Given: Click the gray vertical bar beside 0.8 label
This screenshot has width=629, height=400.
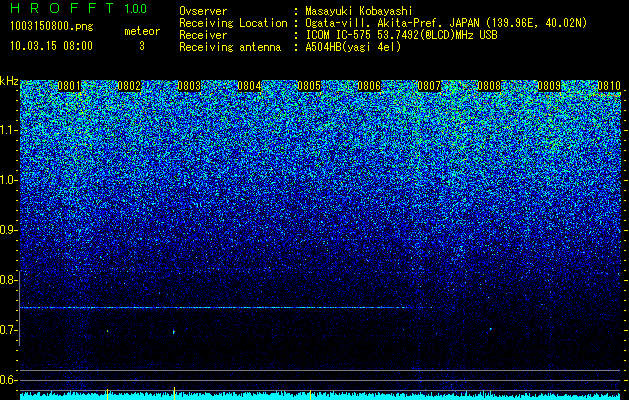Looking at the screenshot, I should (x=19, y=308).
